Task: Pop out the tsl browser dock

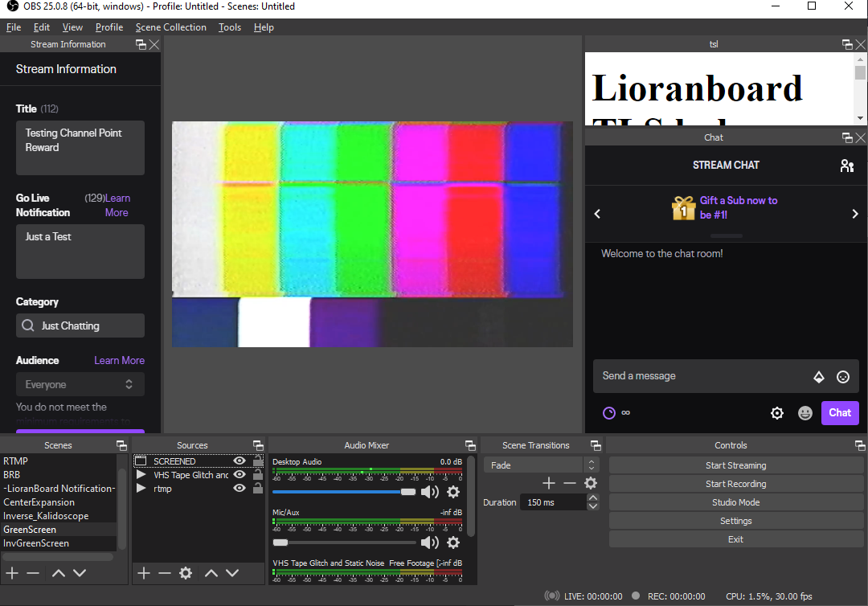Action: [847, 44]
